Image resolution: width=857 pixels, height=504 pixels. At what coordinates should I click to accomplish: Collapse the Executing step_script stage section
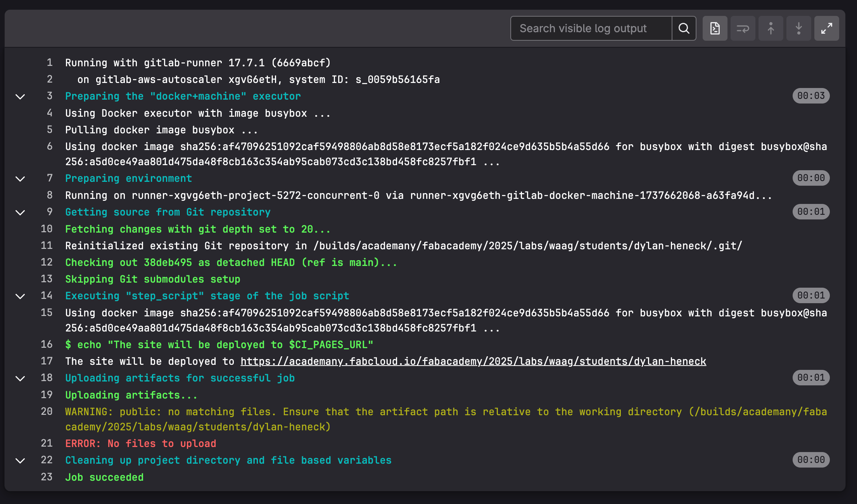coord(20,296)
